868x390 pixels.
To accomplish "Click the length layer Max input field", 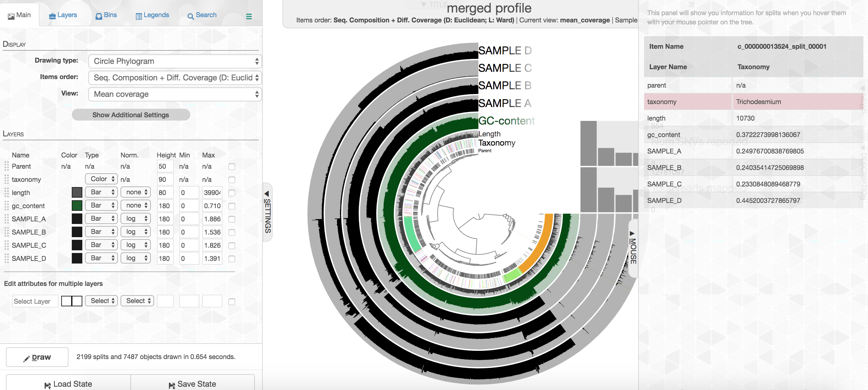I will pyautogui.click(x=212, y=192).
